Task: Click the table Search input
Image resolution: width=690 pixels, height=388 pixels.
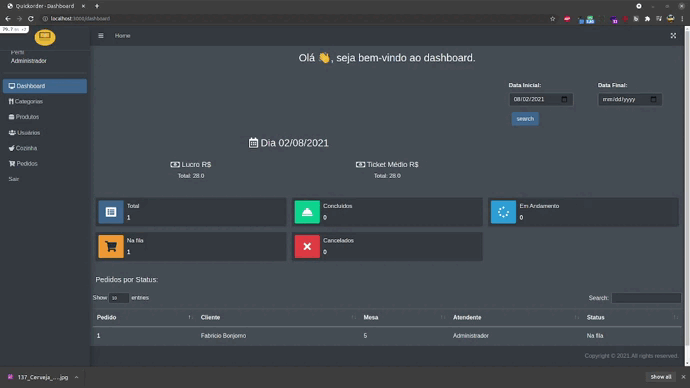Action: pos(646,298)
